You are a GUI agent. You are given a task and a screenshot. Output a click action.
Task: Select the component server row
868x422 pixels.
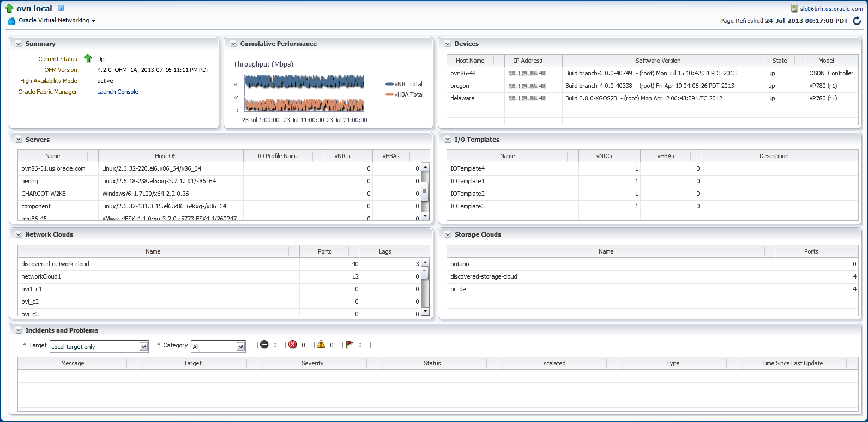pos(220,206)
